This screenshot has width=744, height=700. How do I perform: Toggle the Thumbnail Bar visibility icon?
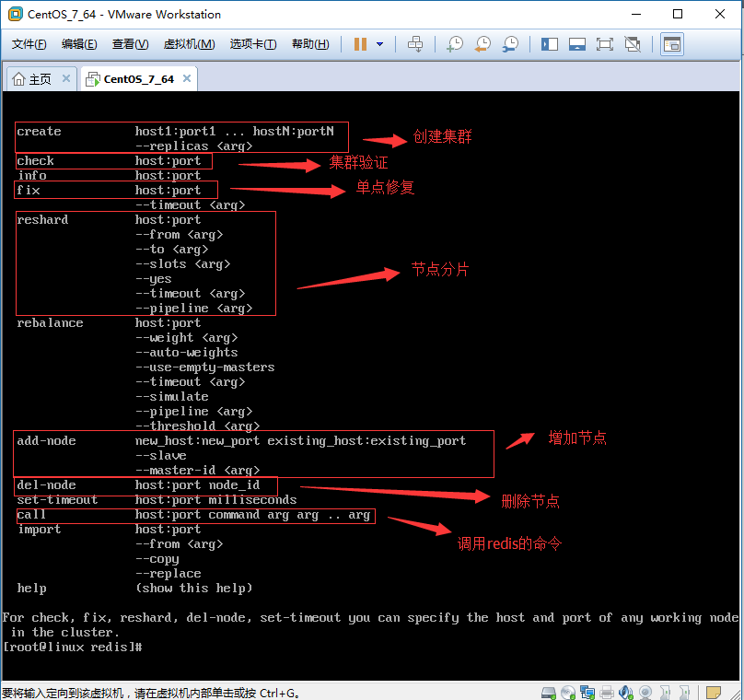[x=578, y=43]
